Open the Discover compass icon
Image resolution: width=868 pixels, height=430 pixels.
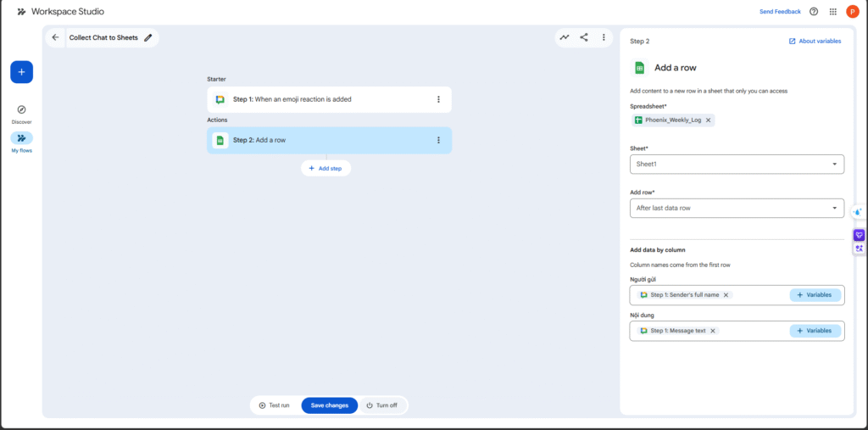(22, 109)
